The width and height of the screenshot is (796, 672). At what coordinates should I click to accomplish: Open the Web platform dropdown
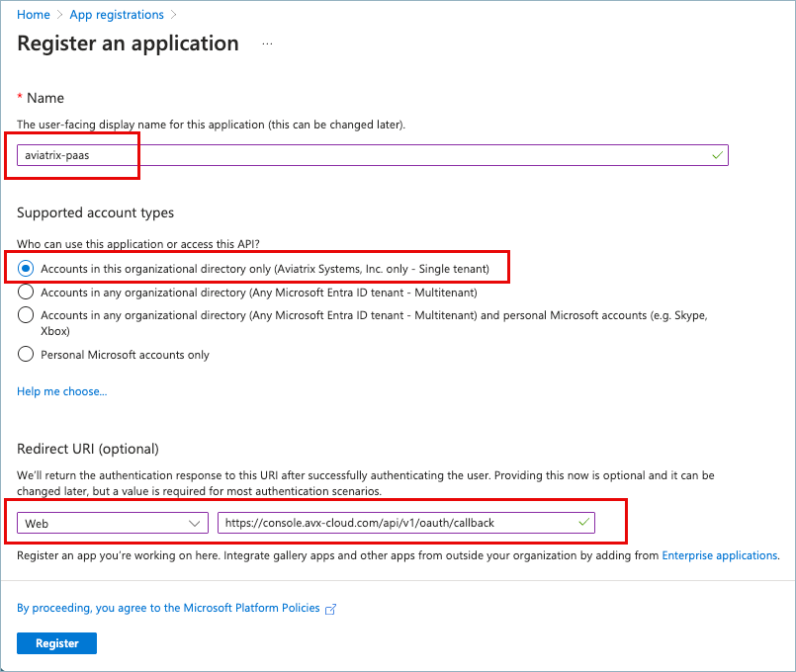point(112,522)
